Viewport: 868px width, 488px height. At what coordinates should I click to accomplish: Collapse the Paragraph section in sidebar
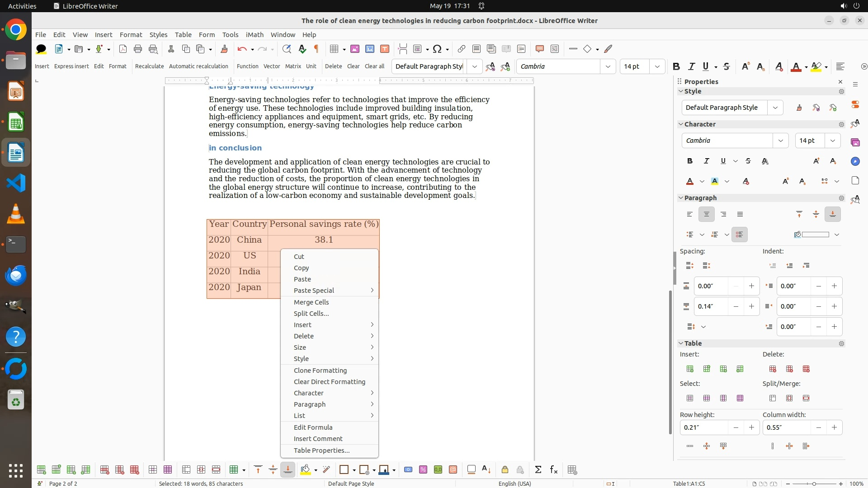click(x=681, y=198)
